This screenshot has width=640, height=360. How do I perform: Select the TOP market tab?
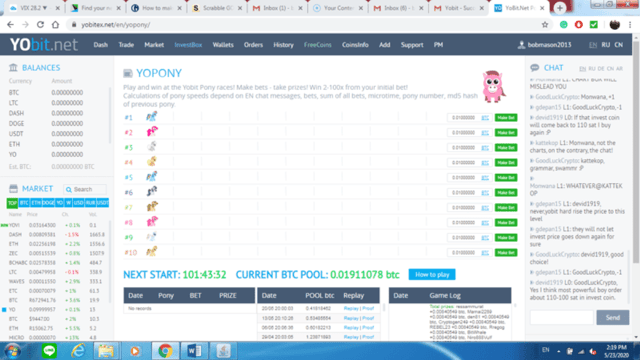[x=12, y=202]
